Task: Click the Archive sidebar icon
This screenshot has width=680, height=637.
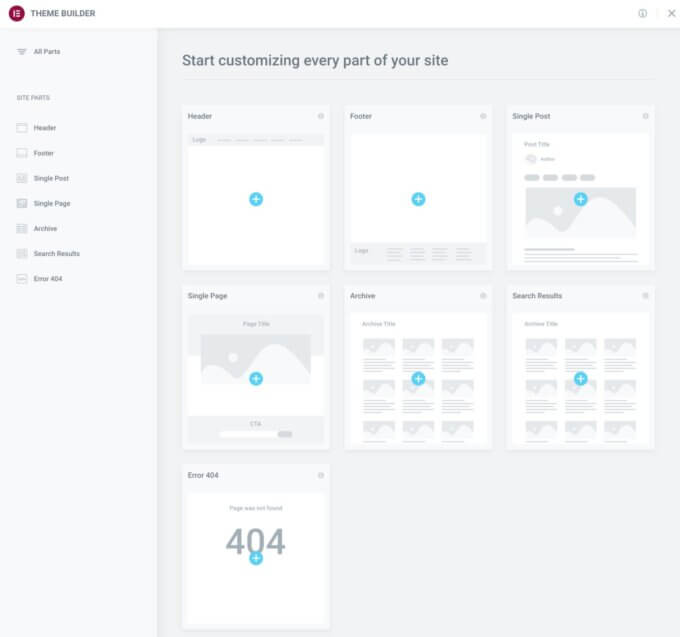Action: click(x=22, y=229)
